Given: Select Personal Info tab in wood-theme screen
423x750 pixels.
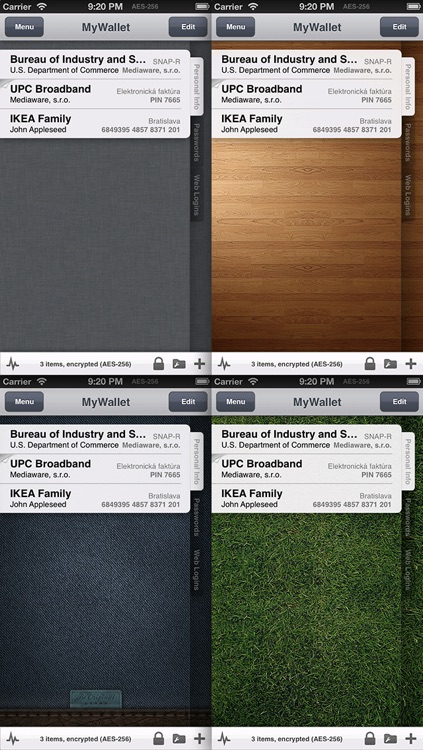Looking at the screenshot, I should tap(408, 87).
